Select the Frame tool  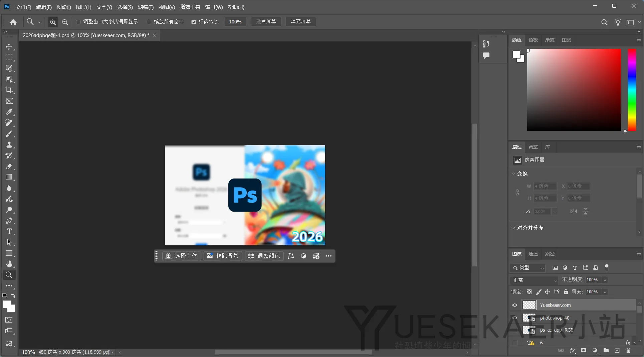(x=9, y=101)
